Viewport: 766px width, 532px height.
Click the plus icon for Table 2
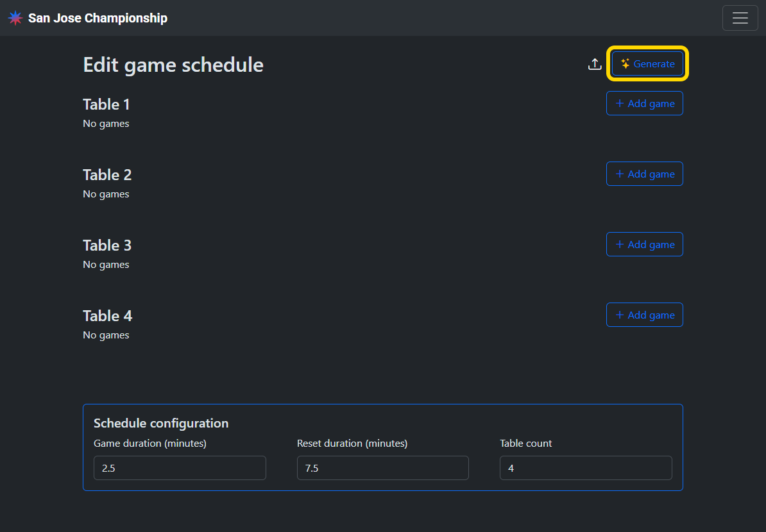[x=620, y=174]
